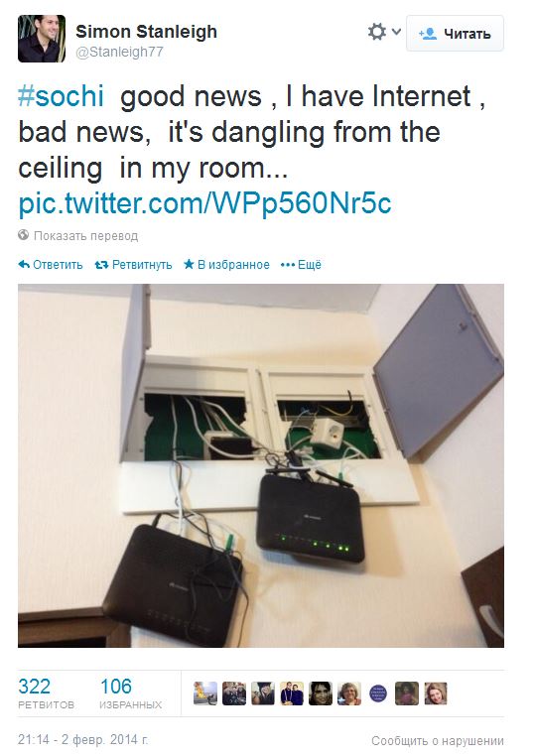Screen dimensions: 534x756
Task: Click the Читать follow button
Action: 455,34
